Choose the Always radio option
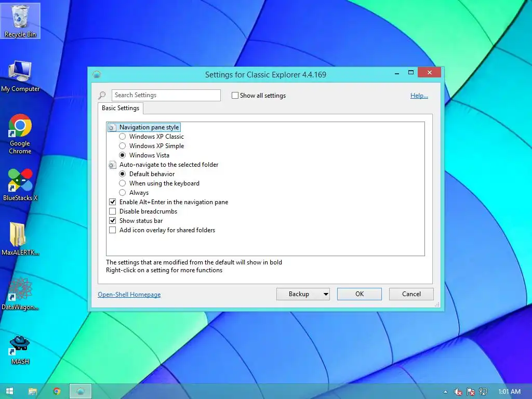532x399 pixels. point(123,193)
